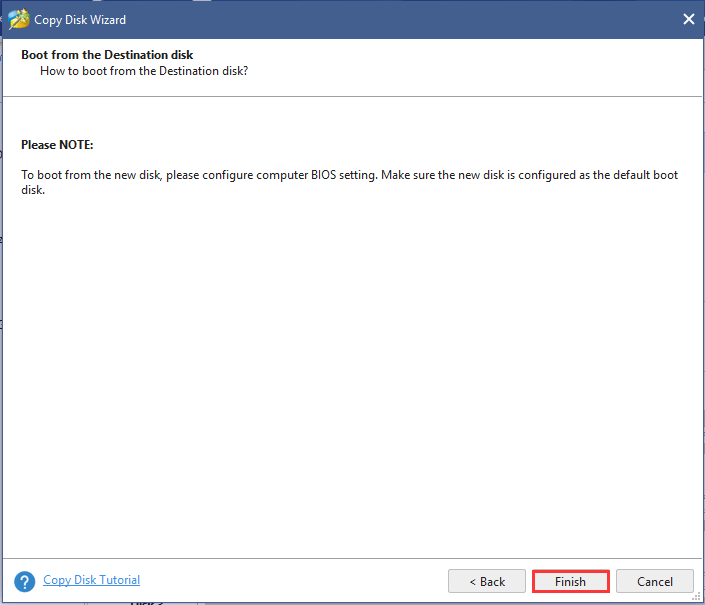
Task: Click the separator line above the footer buttons
Action: (352, 558)
